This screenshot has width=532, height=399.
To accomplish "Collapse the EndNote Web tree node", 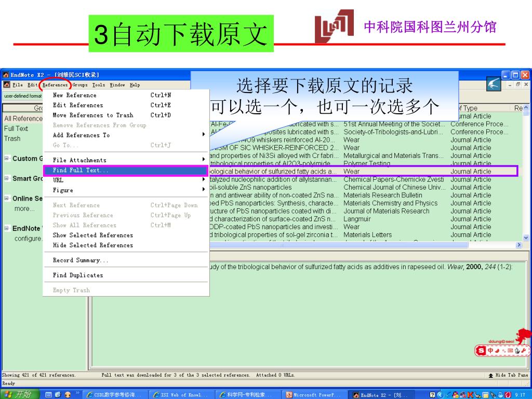I will pyautogui.click(x=6, y=228).
